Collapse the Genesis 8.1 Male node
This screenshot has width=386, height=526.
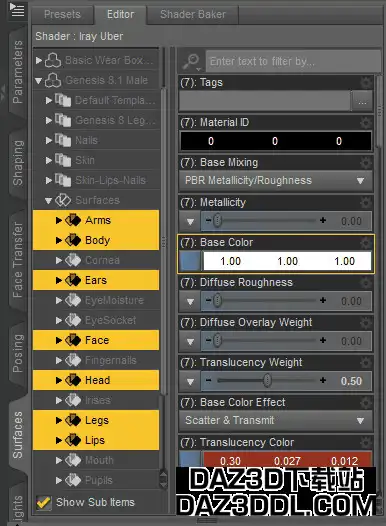[39, 81]
